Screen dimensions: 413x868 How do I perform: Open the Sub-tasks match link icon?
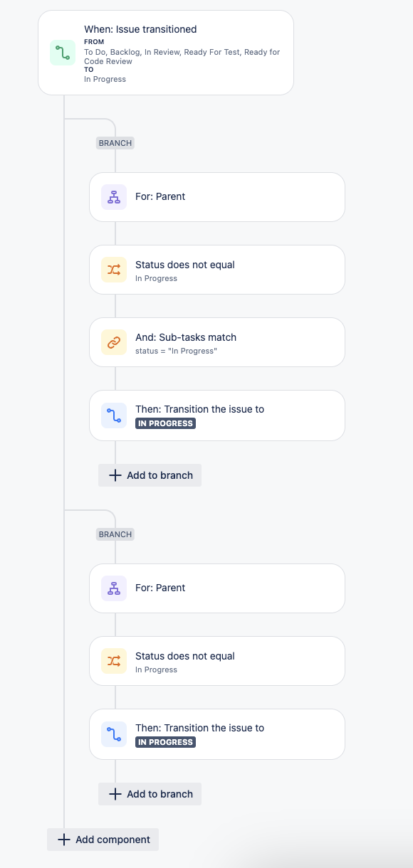point(113,342)
